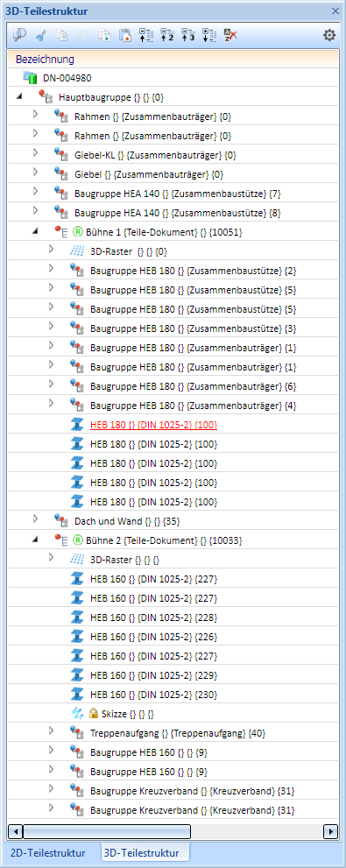Click the horizontal scrollbar left arrow
Screen dimensions: 346x868
pyautogui.click(x=15, y=831)
